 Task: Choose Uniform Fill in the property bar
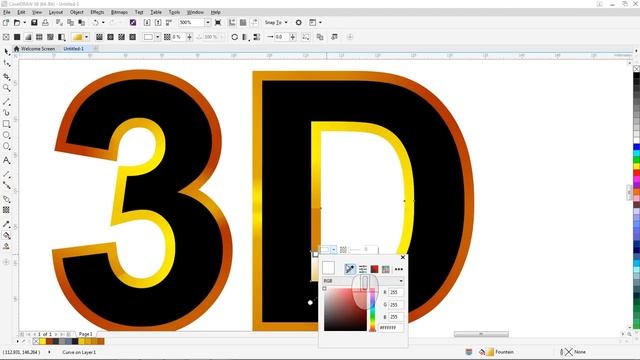pos(17,37)
